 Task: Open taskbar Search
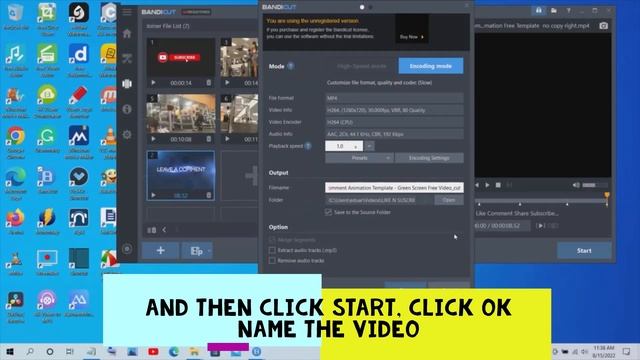tap(30, 351)
